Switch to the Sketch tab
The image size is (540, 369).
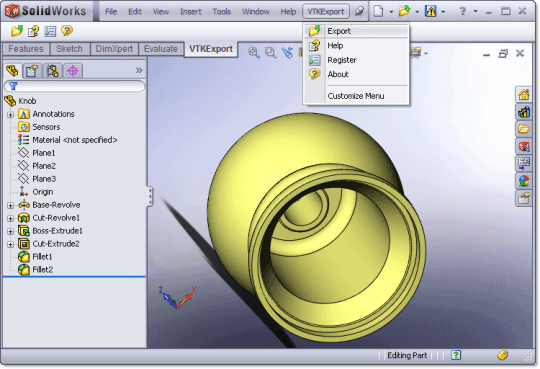[x=69, y=49]
